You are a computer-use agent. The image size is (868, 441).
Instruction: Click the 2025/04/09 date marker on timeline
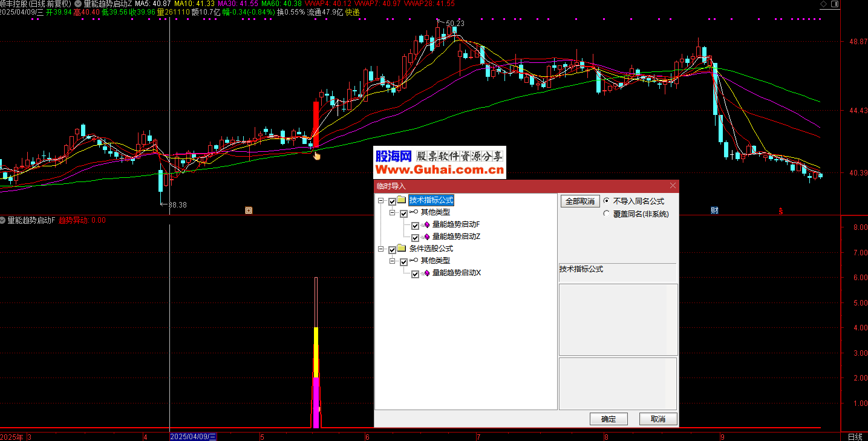point(193,437)
